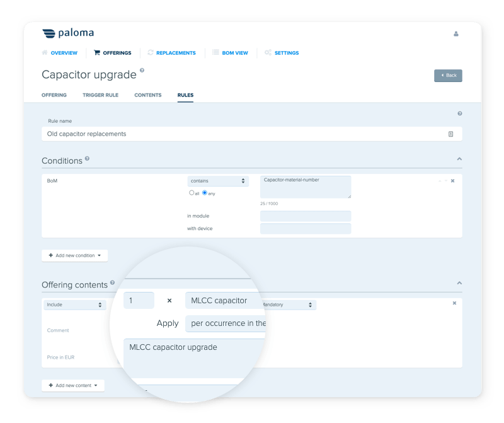Click the 'in module' input field
The image size is (504, 423).
click(x=306, y=216)
